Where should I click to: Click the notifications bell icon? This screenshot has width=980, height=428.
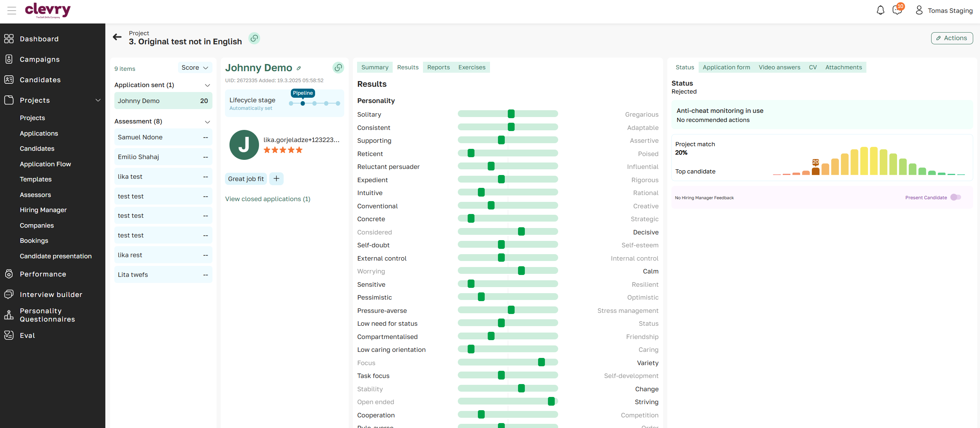click(880, 10)
